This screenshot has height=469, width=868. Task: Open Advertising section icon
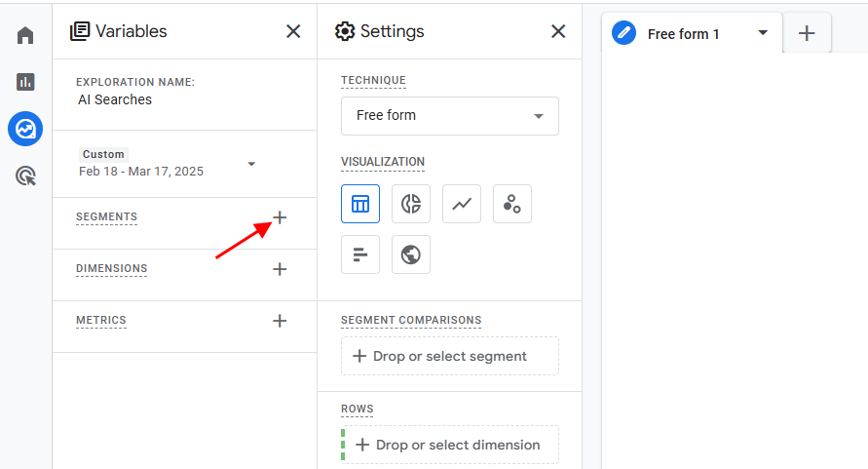point(25,176)
